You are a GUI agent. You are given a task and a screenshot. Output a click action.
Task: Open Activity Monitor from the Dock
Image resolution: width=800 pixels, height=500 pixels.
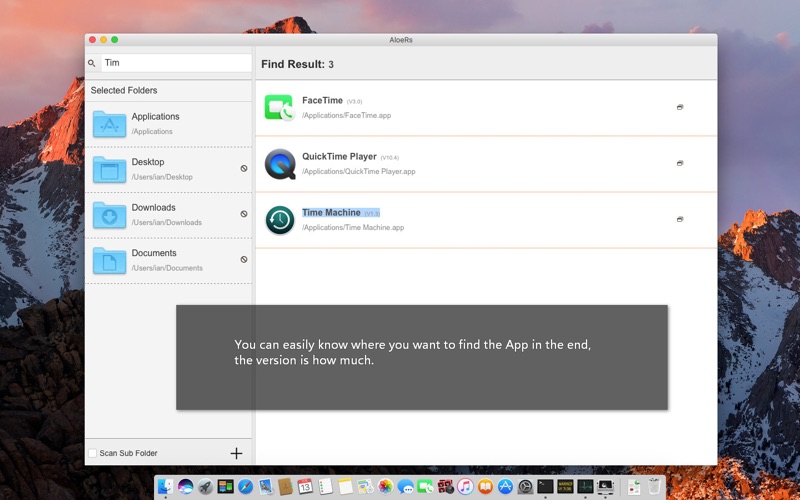click(585, 487)
